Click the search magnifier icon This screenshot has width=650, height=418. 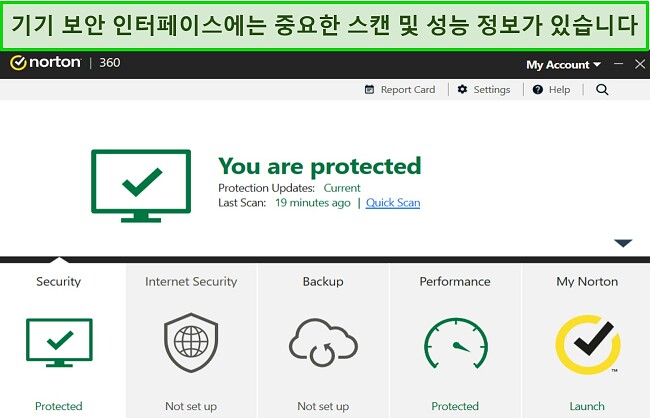pyautogui.click(x=602, y=90)
